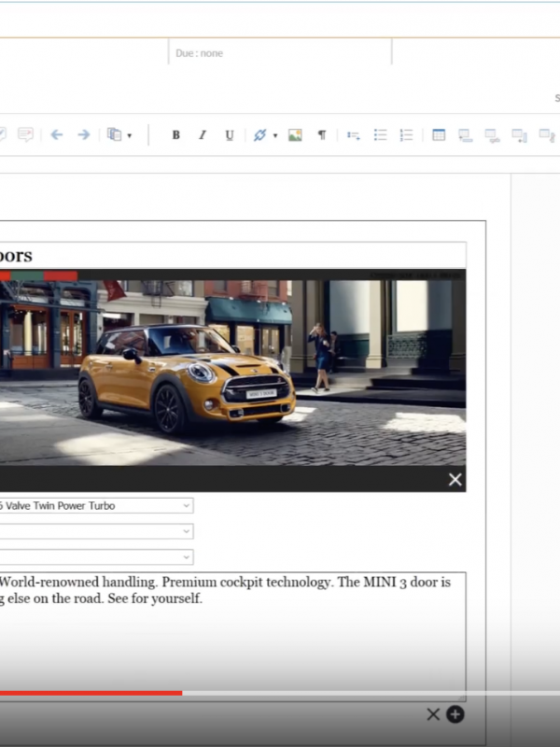The width and height of the screenshot is (560, 747).
Task: Click the hyperlink icon
Action: (x=259, y=134)
